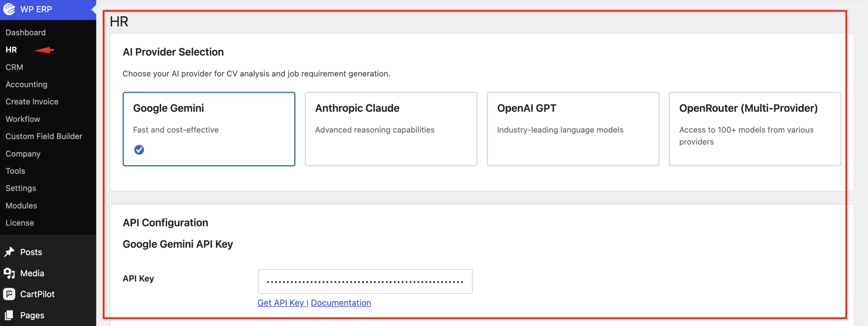This screenshot has width=868, height=326.
Task: Click the API Configuration heading
Action: coord(165,223)
